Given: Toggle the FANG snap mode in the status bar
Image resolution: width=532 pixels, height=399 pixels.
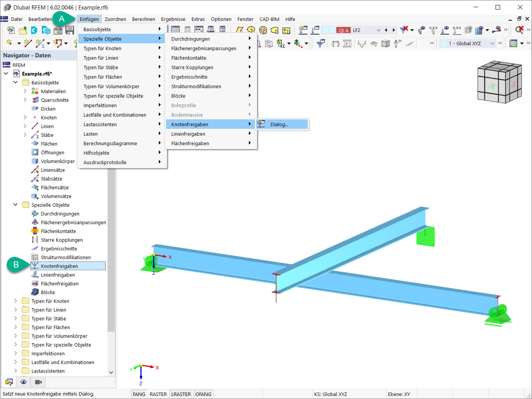Looking at the screenshot, I should 138,394.
